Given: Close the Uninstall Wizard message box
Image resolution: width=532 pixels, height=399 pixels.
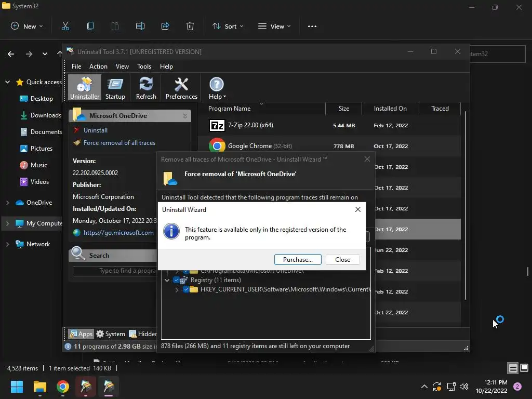Looking at the screenshot, I should (x=357, y=210).
